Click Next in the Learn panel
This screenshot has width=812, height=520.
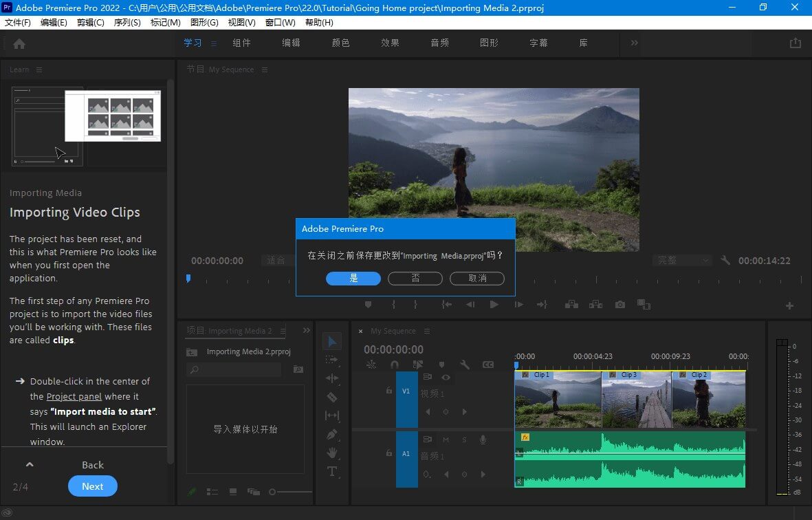pyautogui.click(x=93, y=486)
